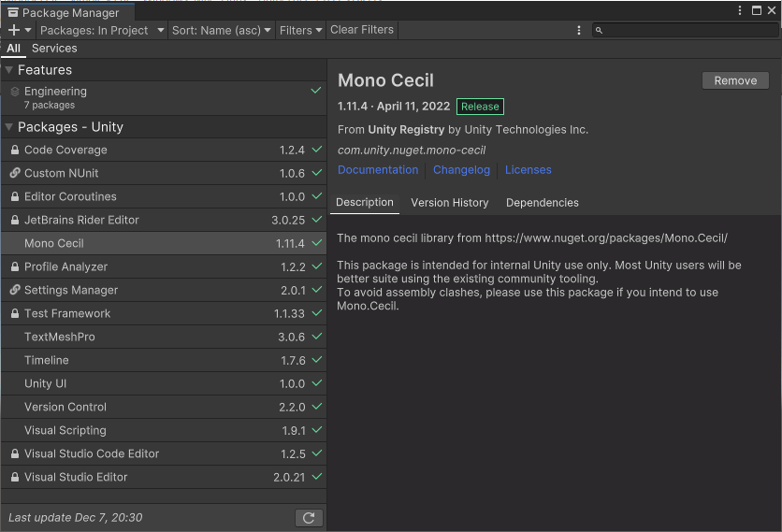Switch to the Dependencies tab

click(x=543, y=203)
